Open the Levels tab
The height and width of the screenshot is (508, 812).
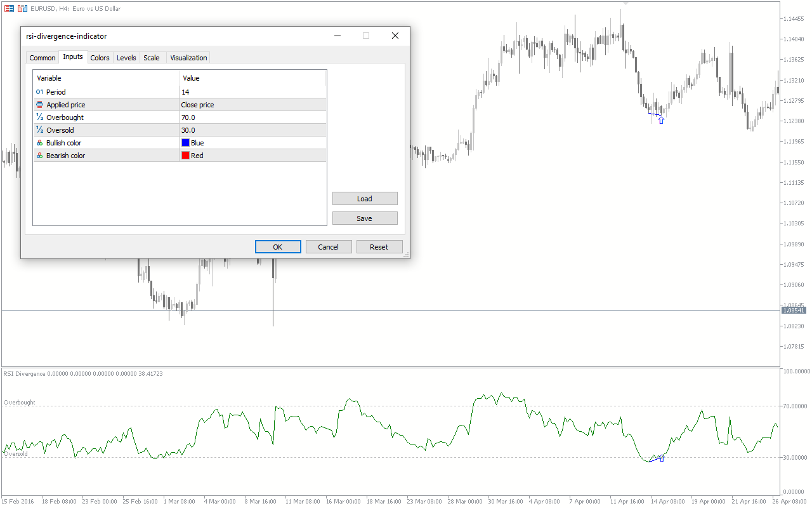126,58
